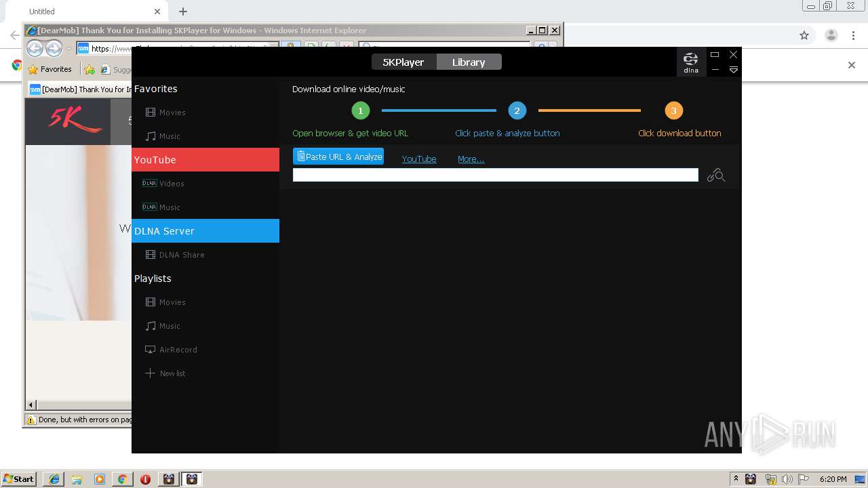Click the link-search icon beside URL field
This screenshot has width=868, height=488.
tap(716, 176)
